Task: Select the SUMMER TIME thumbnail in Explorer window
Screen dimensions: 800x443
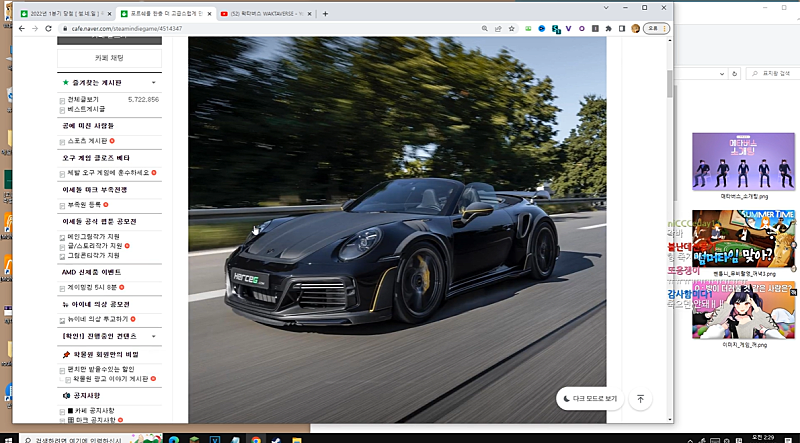Action: tap(743, 239)
